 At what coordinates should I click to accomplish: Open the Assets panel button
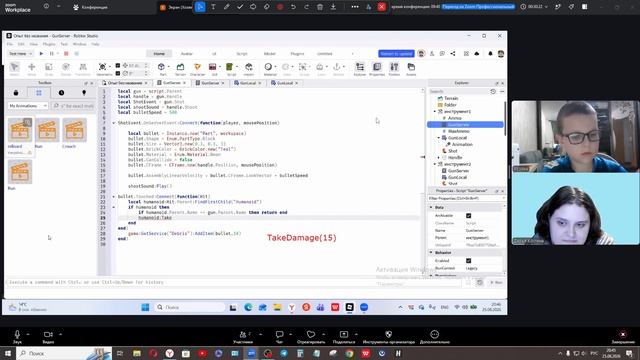(411, 69)
